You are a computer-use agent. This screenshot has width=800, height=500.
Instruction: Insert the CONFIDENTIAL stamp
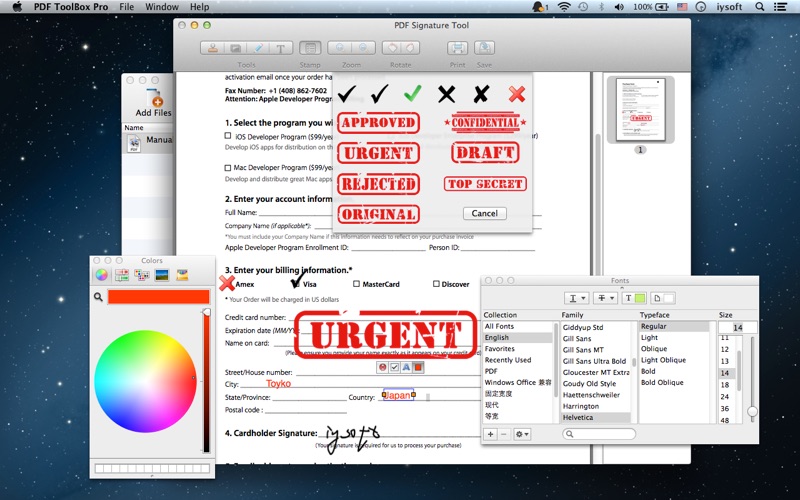485,122
